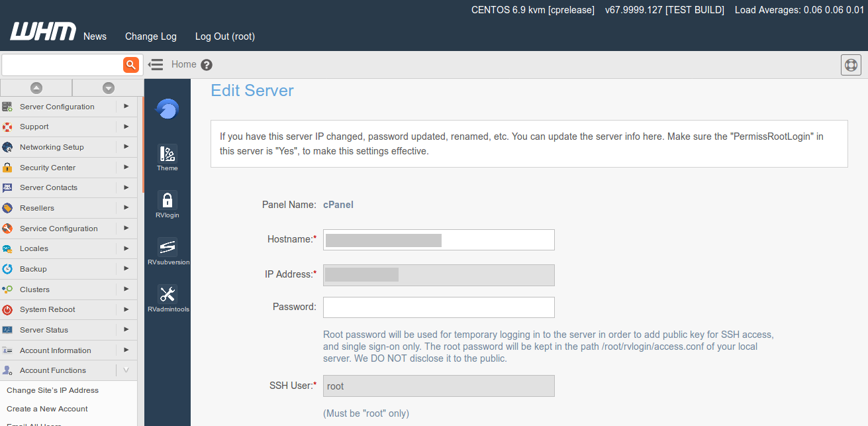Toggle the sidebar collapse menu icon

[x=156, y=64]
